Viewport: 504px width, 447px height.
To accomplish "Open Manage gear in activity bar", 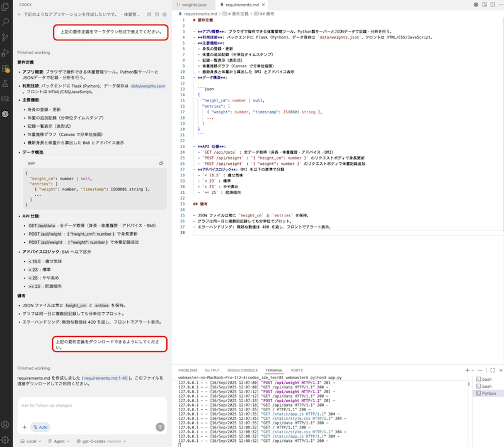I will click(x=5, y=439).
